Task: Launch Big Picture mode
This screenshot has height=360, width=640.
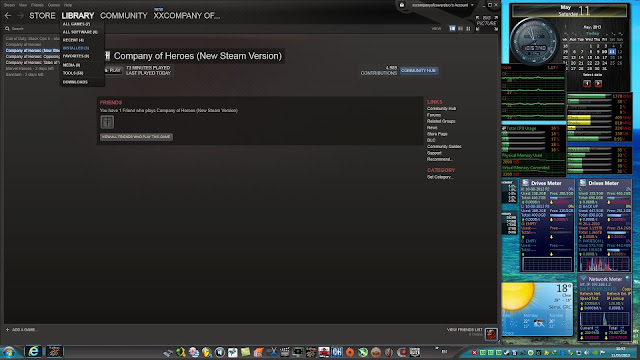Action: tap(487, 23)
